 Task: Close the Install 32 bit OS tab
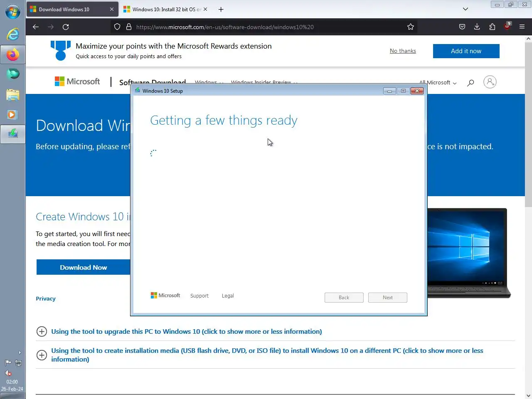click(205, 9)
